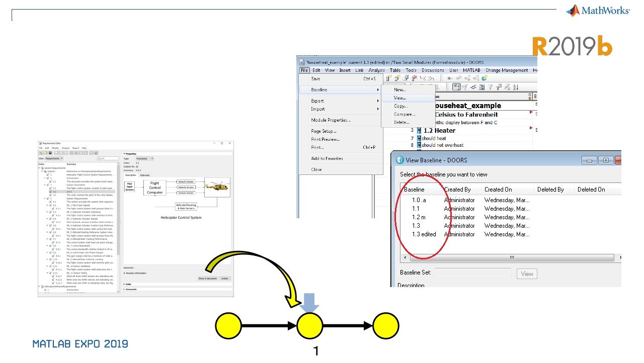The width and height of the screenshot is (644, 363).
Task: Click the Baseline column header
Action: coord(421,190)
